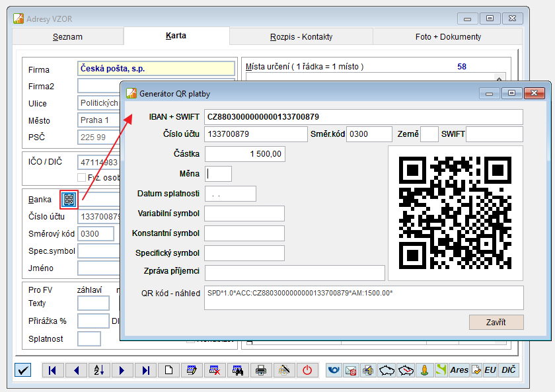This screenshot has height=392, width=555.
Task: Open the Rozpis - Kontakty tab
Action: point(301,37)
